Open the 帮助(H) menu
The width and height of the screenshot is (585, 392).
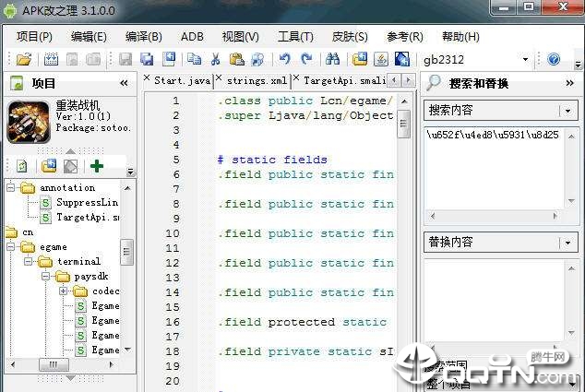tap(460, 37)
